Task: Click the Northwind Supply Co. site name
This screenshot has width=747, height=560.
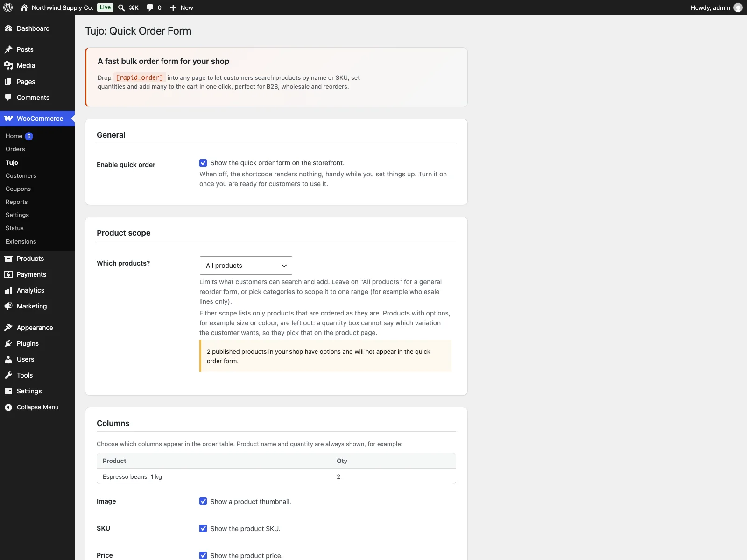Action: tap(62, 7)
